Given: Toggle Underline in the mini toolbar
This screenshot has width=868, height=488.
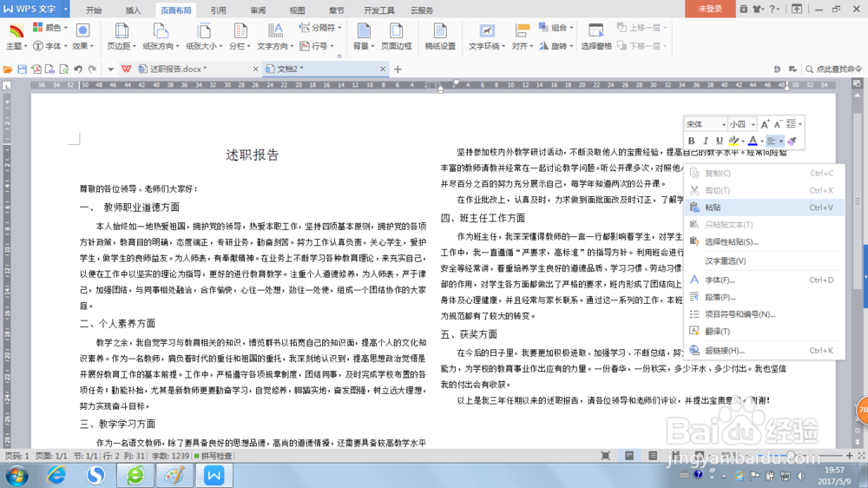Looking at the screenshot, I should point(719,142).
